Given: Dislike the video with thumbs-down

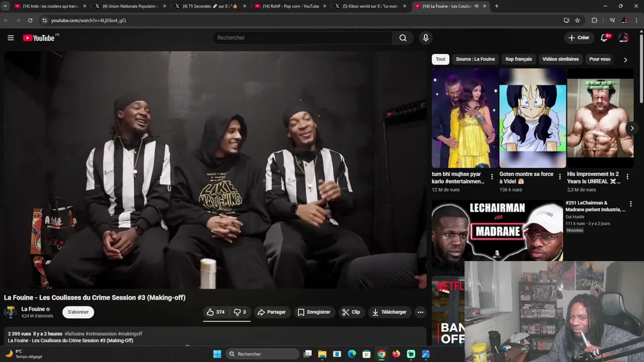Looking at the screenshot, I should pyautogui.click(x=240, y=312).
